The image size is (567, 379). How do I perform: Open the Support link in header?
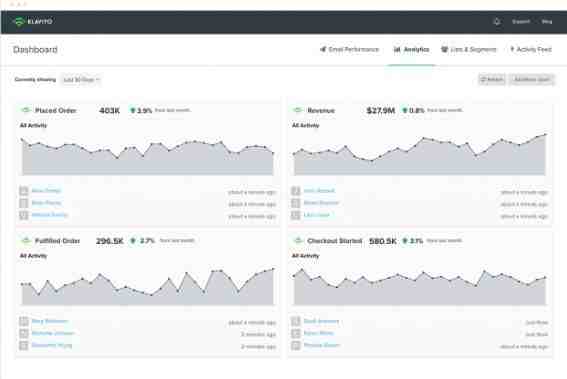click(x=521, y=22)
